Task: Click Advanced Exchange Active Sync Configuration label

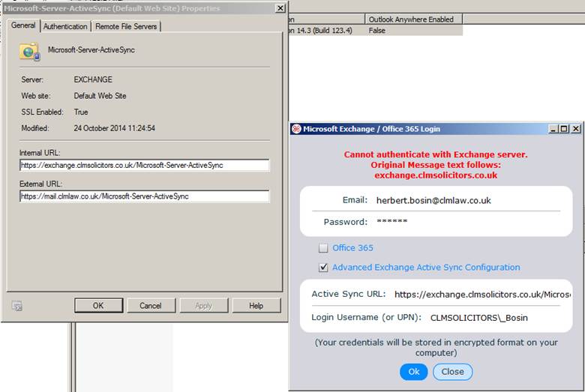Action: click(x=426, y=268)
